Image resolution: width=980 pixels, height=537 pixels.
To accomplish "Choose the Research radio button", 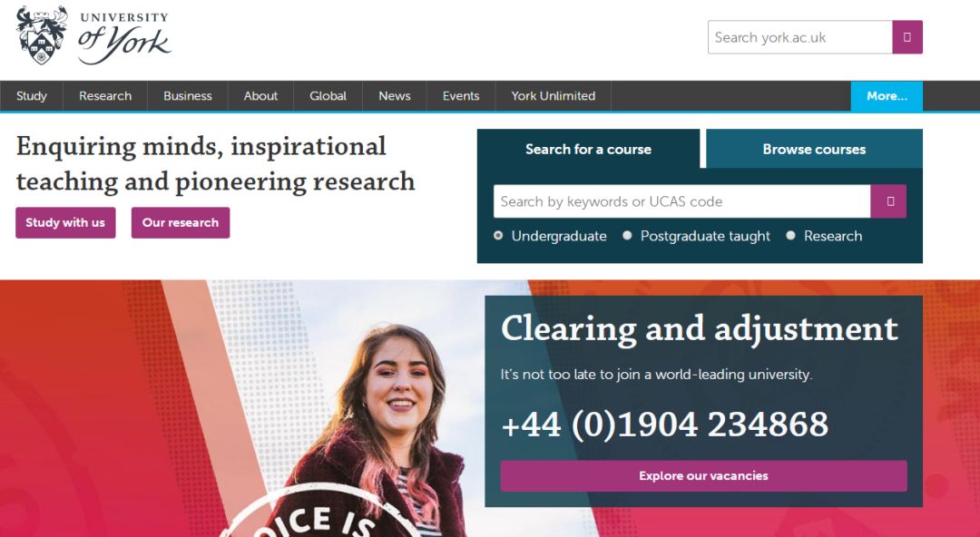I will point(790,236).
